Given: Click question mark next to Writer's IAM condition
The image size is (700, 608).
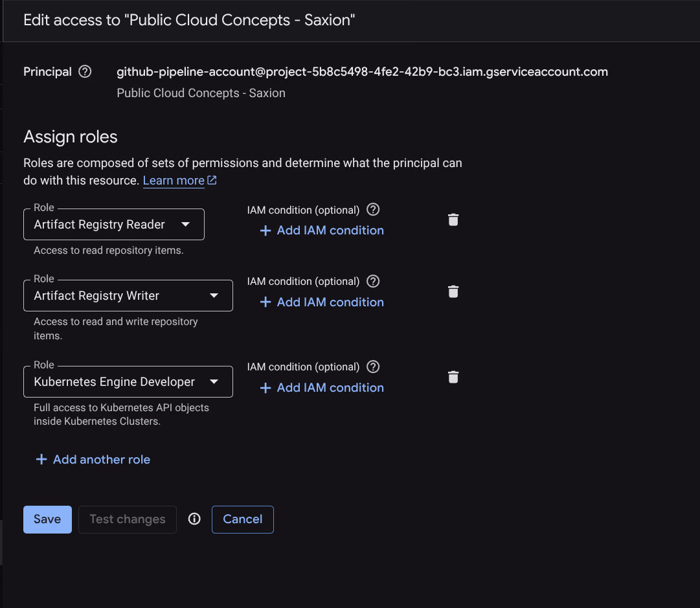Looking at the screenshot, I should (x=372, y=281).
